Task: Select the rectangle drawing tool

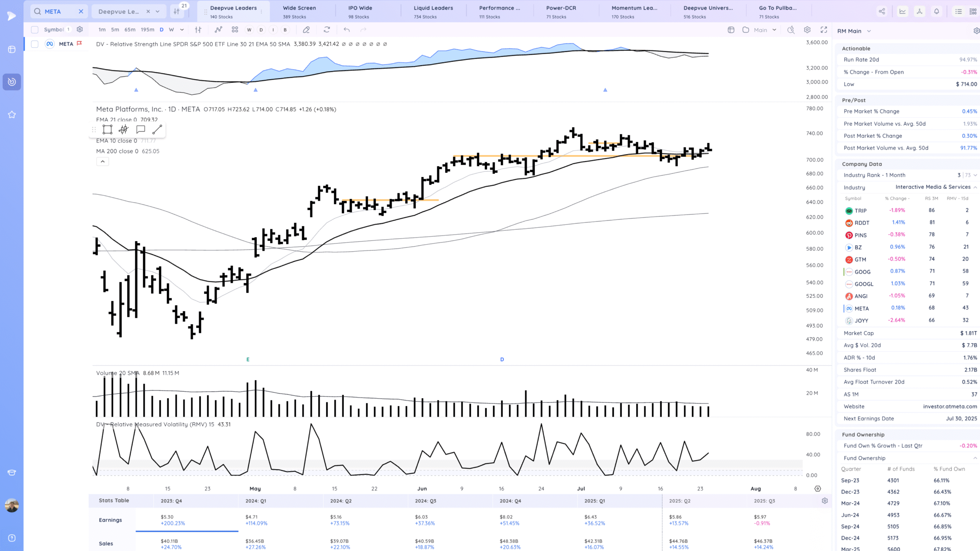Action: pos(108,129)
